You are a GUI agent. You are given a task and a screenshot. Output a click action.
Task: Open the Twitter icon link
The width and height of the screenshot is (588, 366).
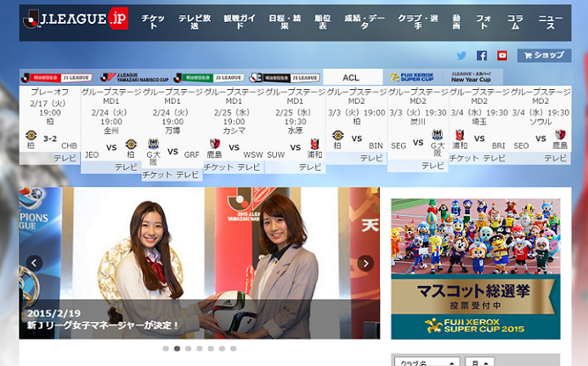point(461,56)
